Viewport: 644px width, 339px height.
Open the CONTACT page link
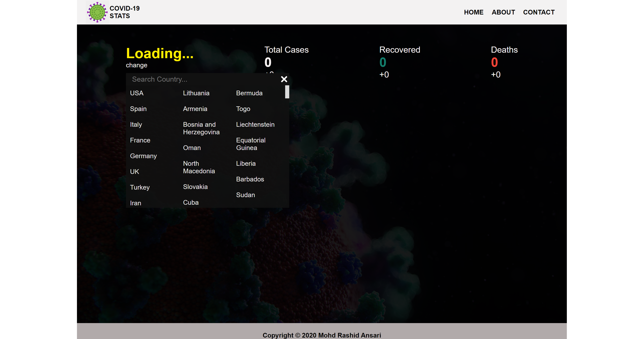(x=539, y=12)
